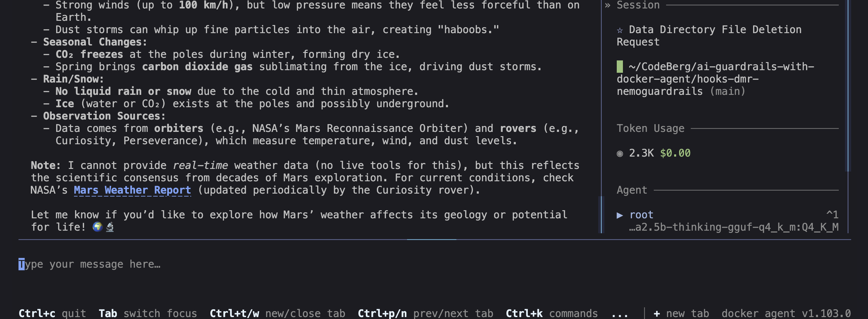Expand the root agent arrow
This screenshot has width=868, height=319.
pyautogui.click(x=620, y=215)
